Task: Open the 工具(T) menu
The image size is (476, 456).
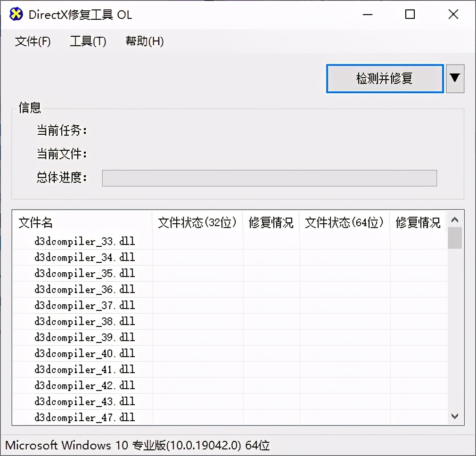Action: click(x=88, y=41)
